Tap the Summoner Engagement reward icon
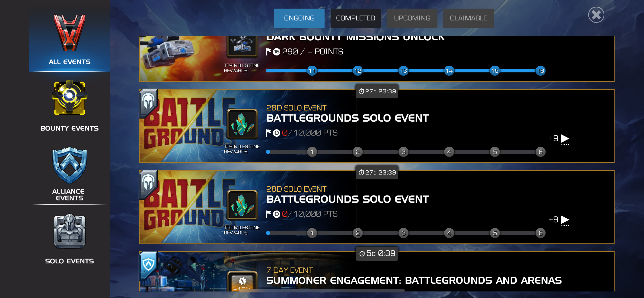The image size is (644, 298). point(242,281)
